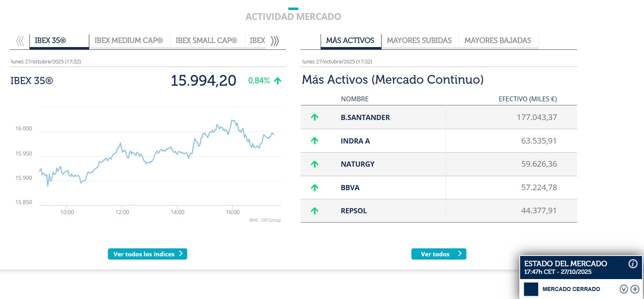Click the green up arrow next to B.SANTANDER
The height and width of the screenshot is (299, 644).
[x=315, y=117]
